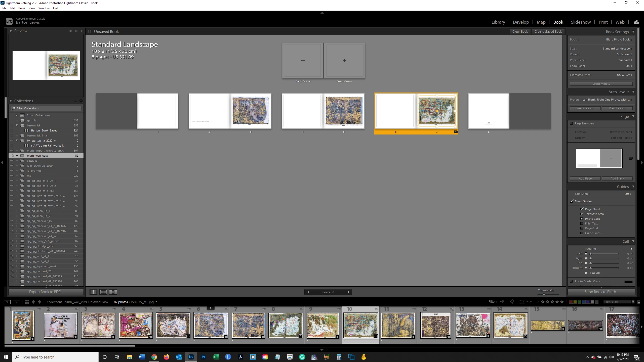The height and width of the screenshot is (362, 644).
Task: Switch to Single Page View icon
Action: (113, 292)
